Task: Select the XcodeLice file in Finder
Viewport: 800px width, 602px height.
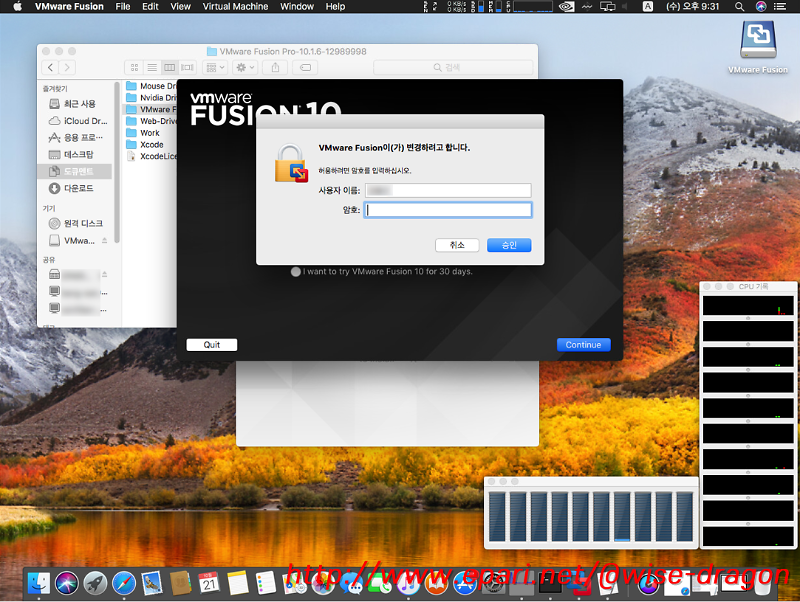Action: [151, 156]
